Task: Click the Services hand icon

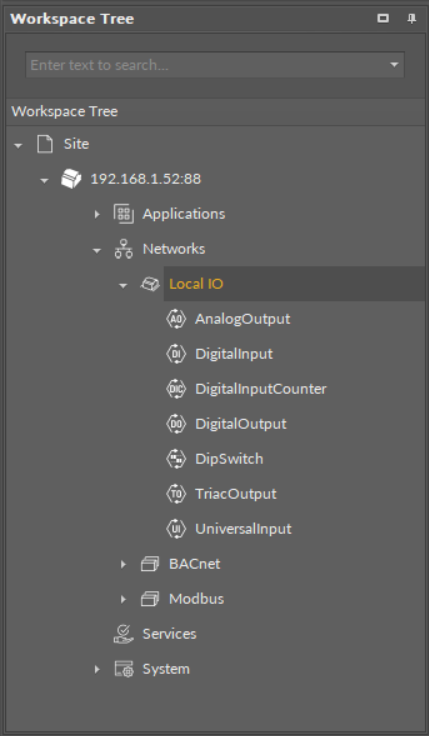Action: [x=123, y=634]
